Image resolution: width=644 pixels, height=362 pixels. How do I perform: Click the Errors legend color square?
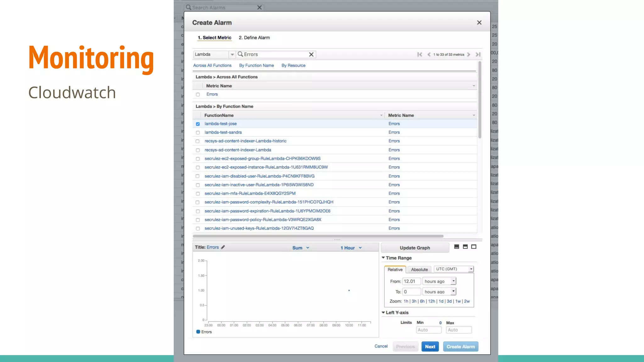coord(198,332)
